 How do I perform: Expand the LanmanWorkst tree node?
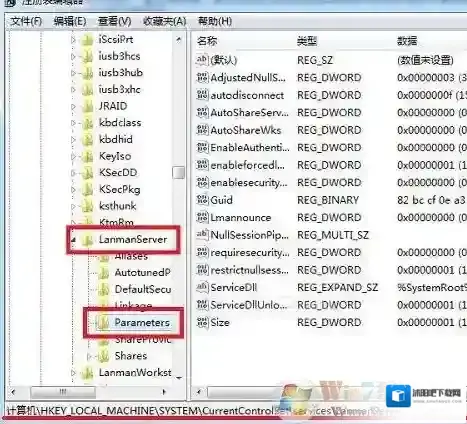(73, 373)
